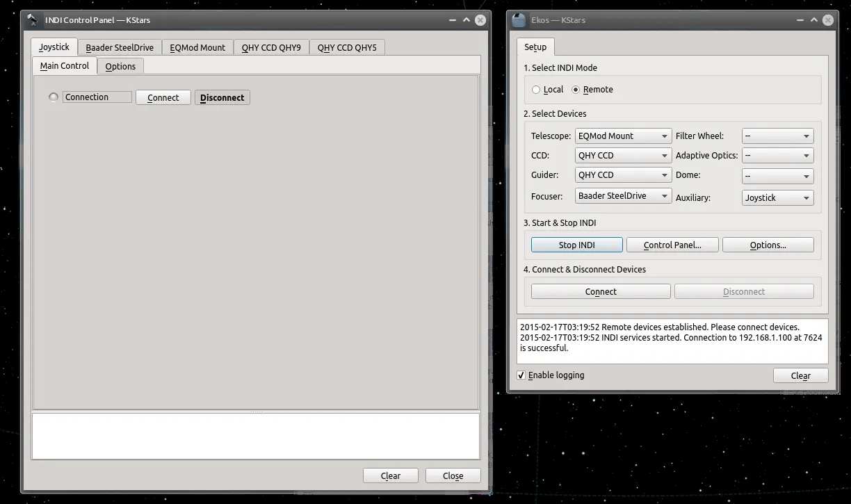The image size is (851, 504).
Task: Click the Connection label field
Action: pos(97,97)
